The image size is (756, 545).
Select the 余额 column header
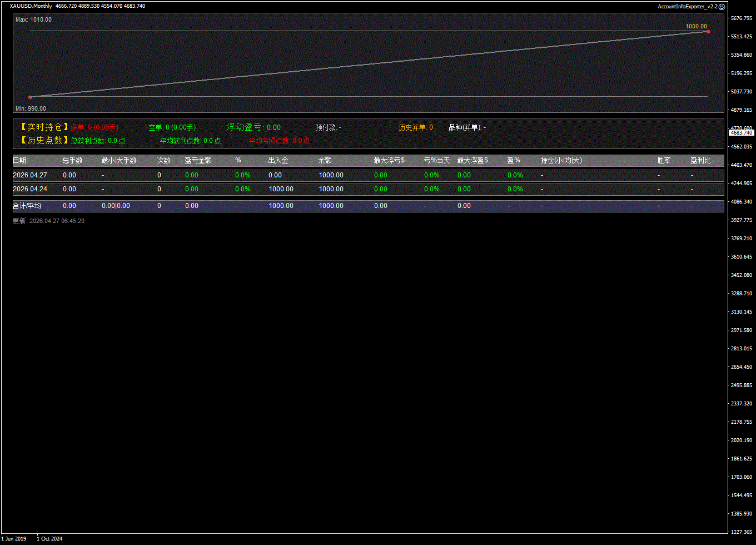325,161
